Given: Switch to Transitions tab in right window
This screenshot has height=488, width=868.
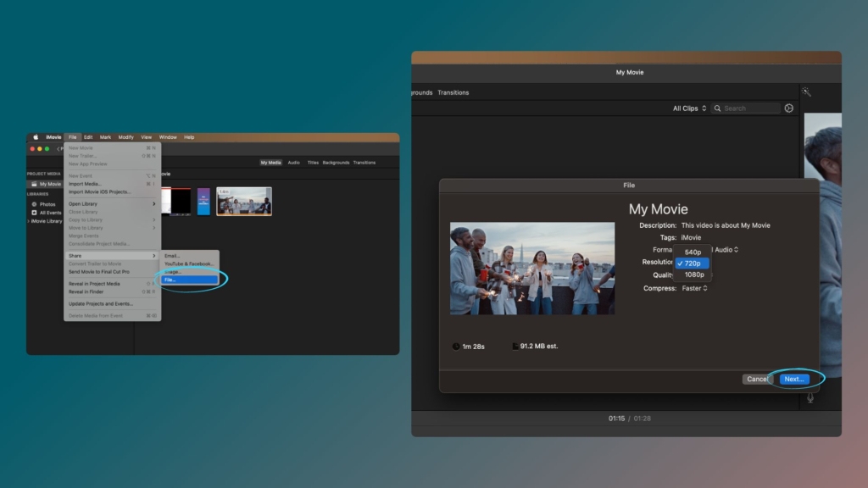Looking at the screenshot, I should tap(453, 92).
